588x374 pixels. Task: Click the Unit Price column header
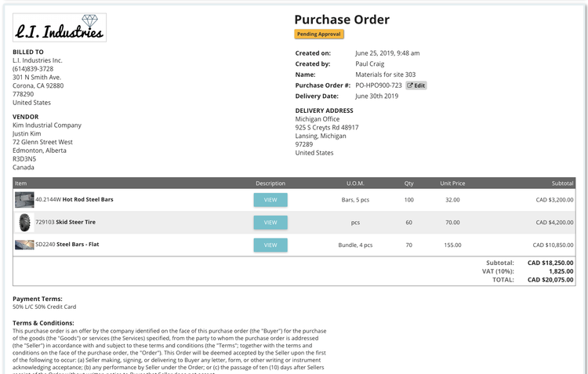point(452,183)
